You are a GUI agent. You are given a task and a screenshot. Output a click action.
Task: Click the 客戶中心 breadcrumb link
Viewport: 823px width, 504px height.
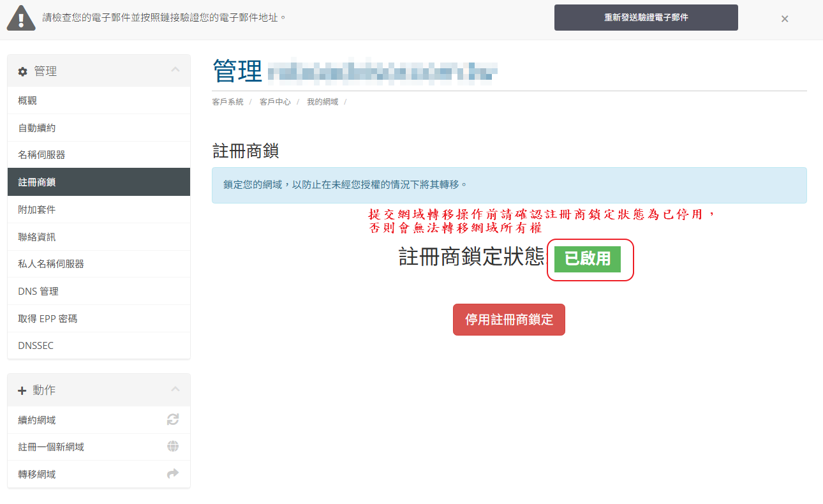pyautogui.click(x=275, y=102)
